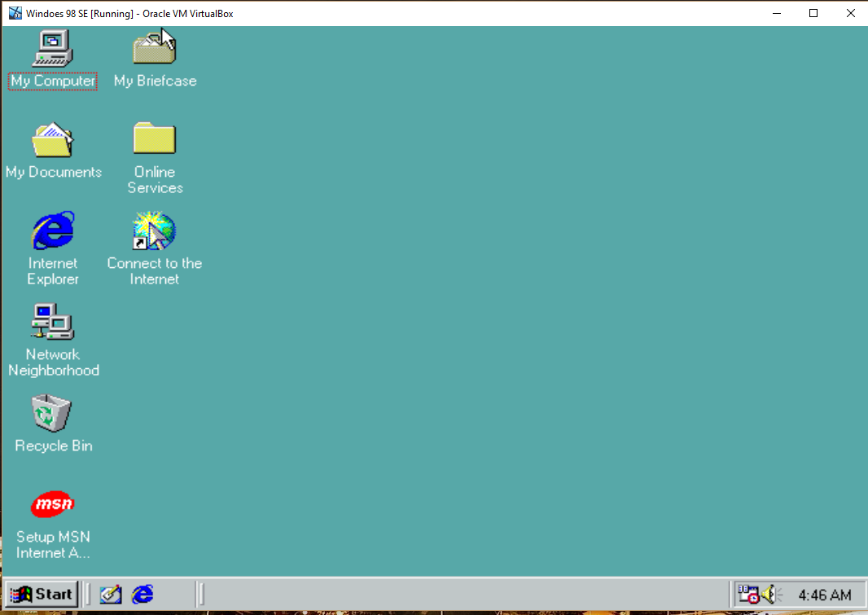Run Setup MSN Internet Access
This screenshot has height=615, width=868.
click(52, 504)
